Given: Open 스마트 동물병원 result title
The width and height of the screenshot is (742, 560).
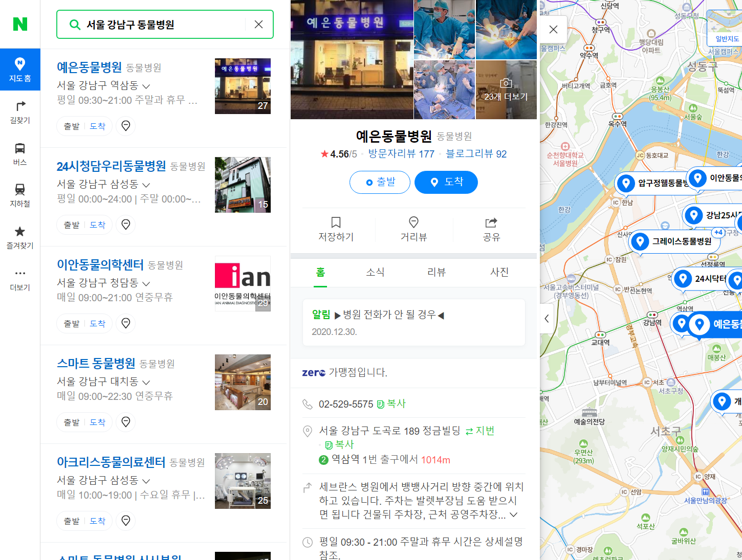Looking at the screenshot, I should pyautogui.click(x=96, y=363).
